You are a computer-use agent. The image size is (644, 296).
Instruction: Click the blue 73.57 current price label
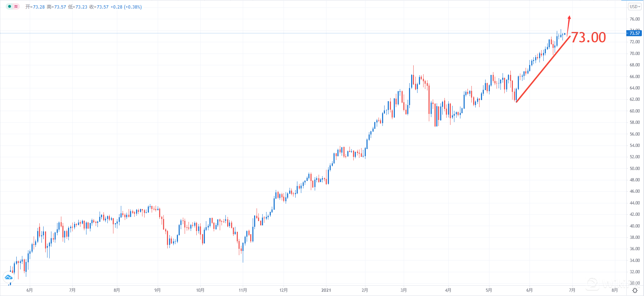pyautogui.click(x=634, y=33)
